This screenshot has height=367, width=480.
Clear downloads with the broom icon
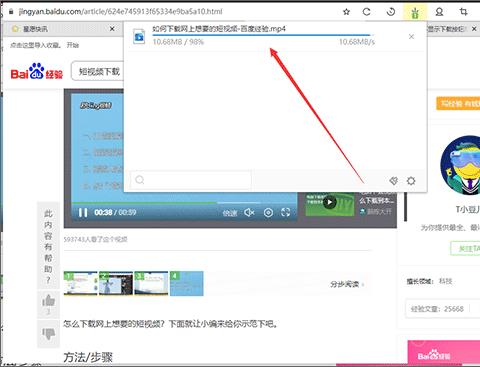click(394, 181)
